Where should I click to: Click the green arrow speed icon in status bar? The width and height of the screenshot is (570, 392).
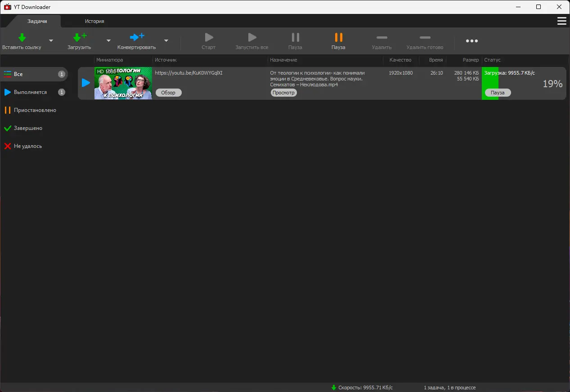333,388
